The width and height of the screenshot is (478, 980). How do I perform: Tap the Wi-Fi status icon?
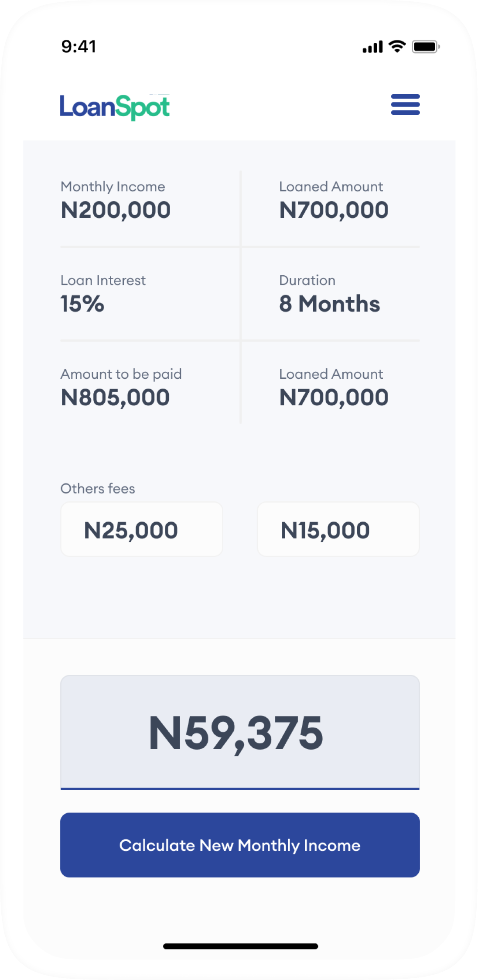pos(397,46)
